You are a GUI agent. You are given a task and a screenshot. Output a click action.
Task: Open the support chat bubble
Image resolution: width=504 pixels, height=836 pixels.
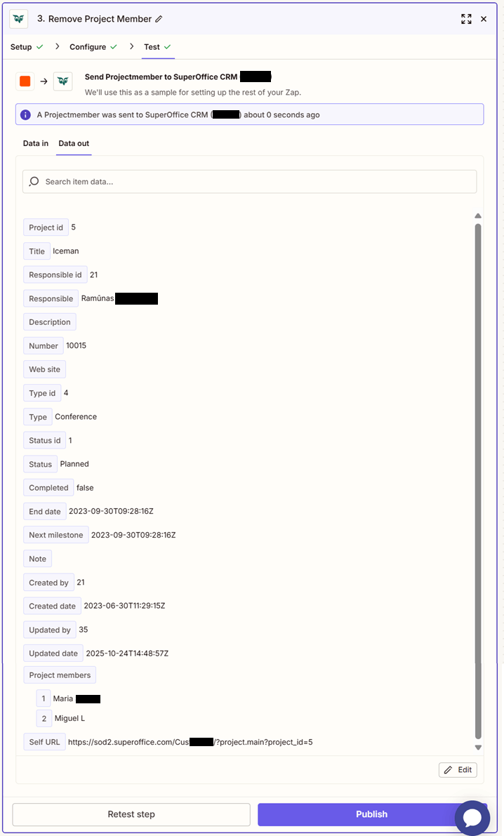472,818
